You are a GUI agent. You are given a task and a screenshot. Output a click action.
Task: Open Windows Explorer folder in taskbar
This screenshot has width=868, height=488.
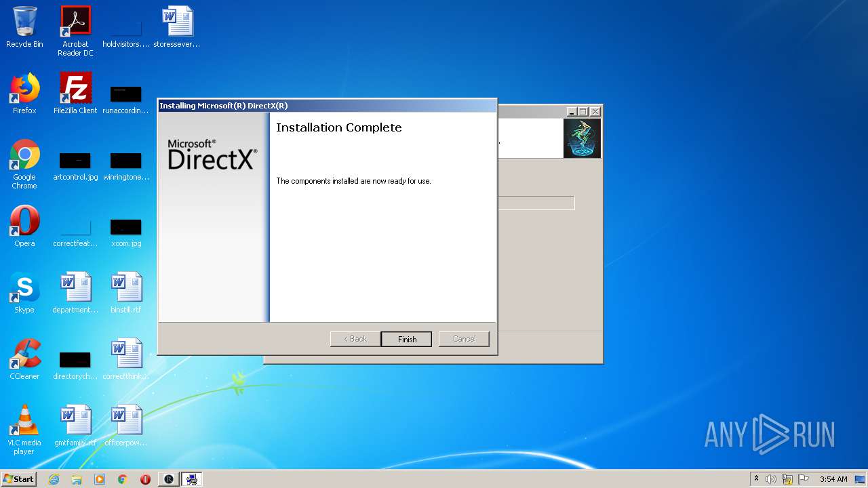coord(77,479)
